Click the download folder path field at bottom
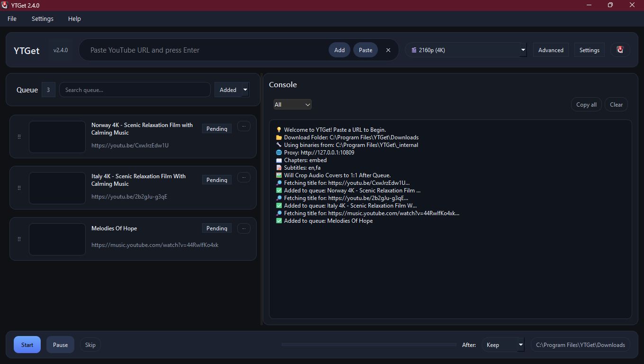Image resolution: width=644 pixels, height=364 pixels. coord(581,345)
